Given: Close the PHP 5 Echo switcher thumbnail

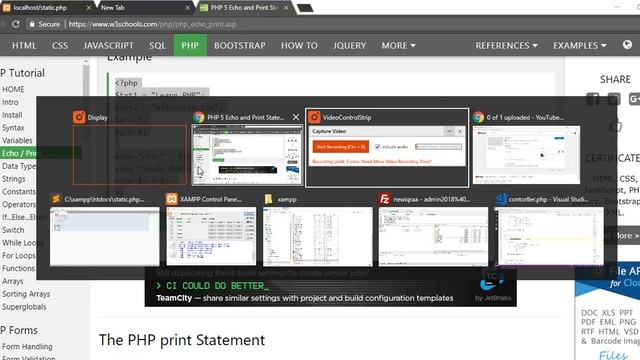Looking at the screenshot, I should 296,117.
